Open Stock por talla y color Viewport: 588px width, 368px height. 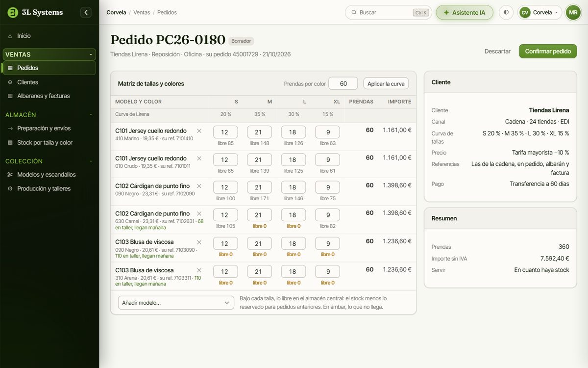[x=49, y=142]
